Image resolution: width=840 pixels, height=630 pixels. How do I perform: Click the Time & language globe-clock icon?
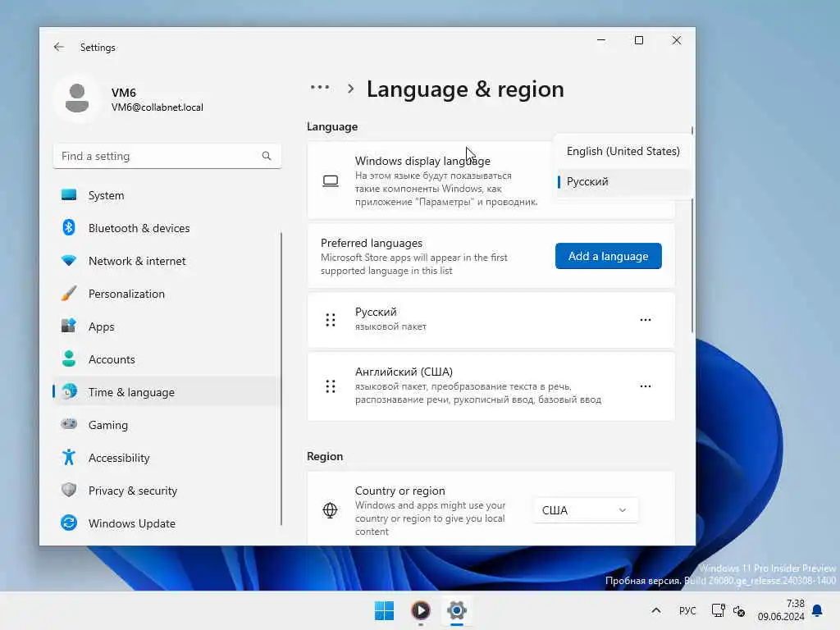click(69, 391)
